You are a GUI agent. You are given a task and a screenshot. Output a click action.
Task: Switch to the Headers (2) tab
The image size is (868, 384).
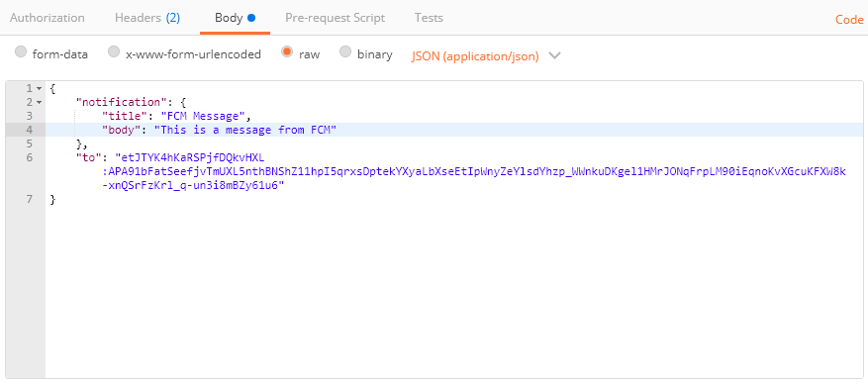[x=147, y=18]
